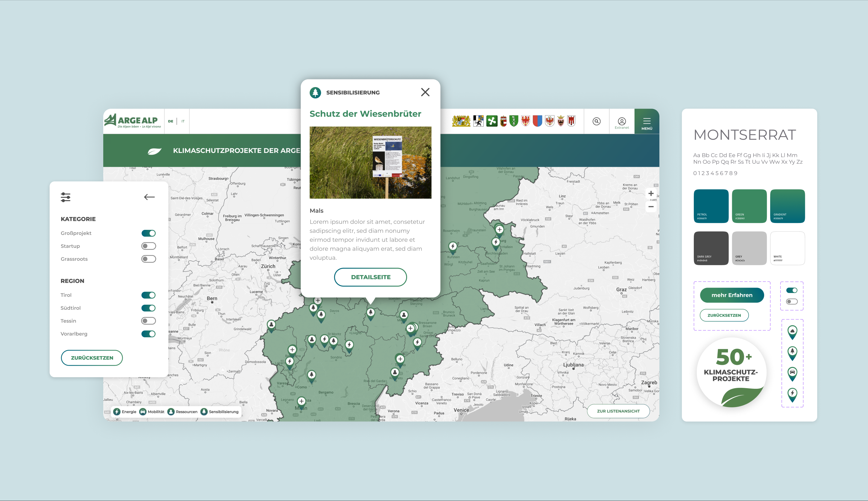Image resolution: width=868 pixels, height=501 pixels.
Task: Click the MONTSERRAT font title
Action: 744,135
